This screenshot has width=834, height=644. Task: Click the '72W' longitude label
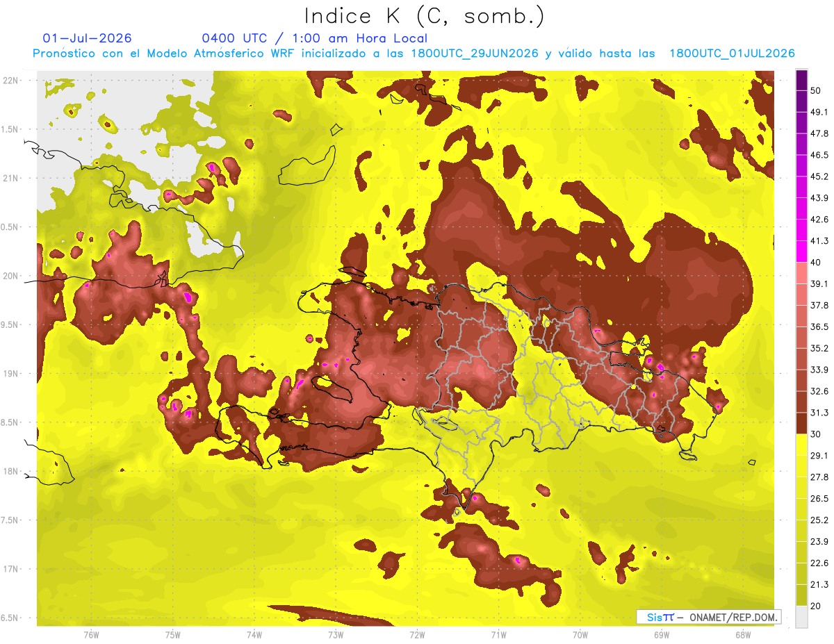(x=418, y=634)
